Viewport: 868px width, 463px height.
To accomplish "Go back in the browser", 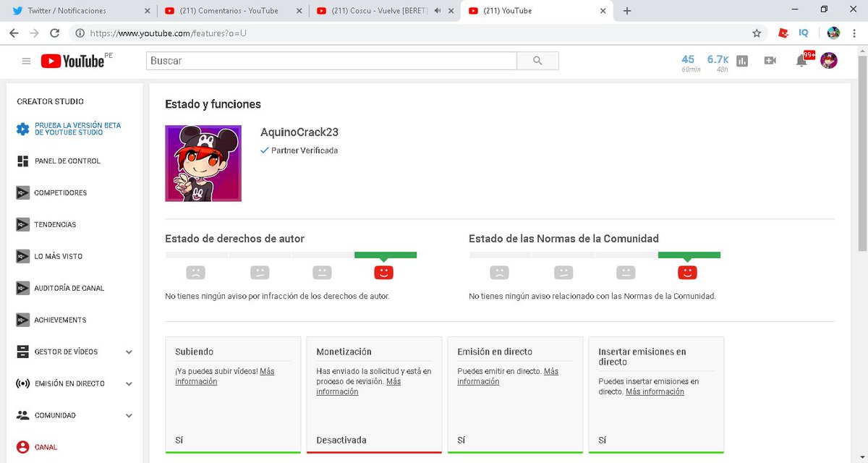I will coord(14,33).
